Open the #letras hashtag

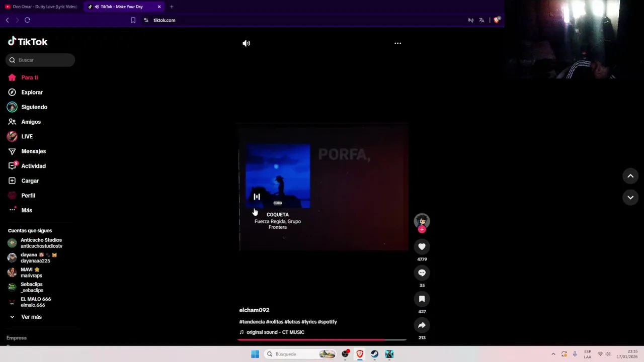pyautogui.click(x=292, y=322)
